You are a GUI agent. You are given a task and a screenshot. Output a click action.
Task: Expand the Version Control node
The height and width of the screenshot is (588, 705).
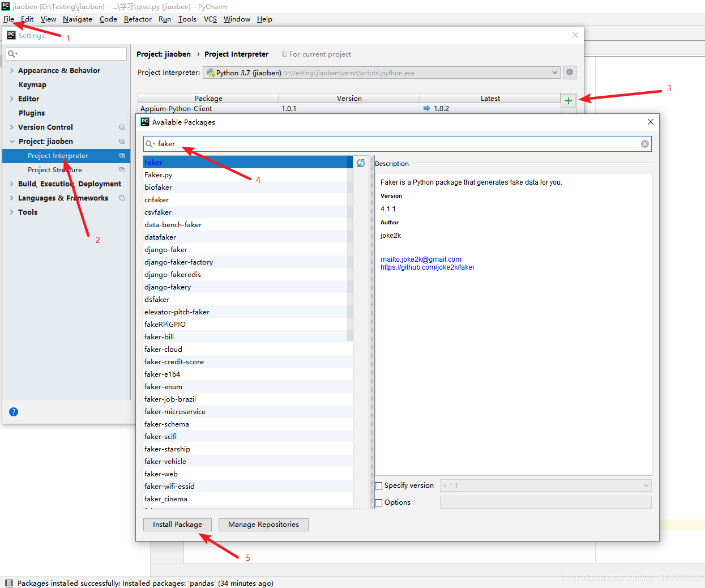point(11,127)
